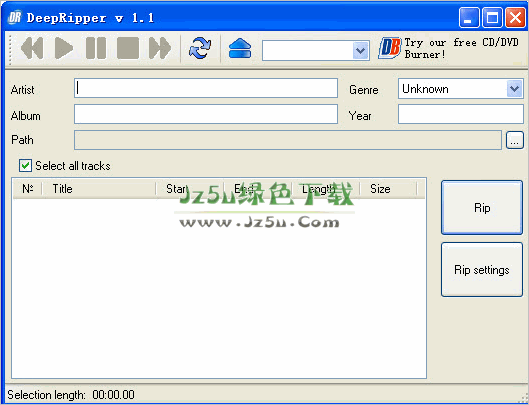Viewport: 529px width, 405px height.
Task: Click into the Album input field
Action: click(206, 114)
